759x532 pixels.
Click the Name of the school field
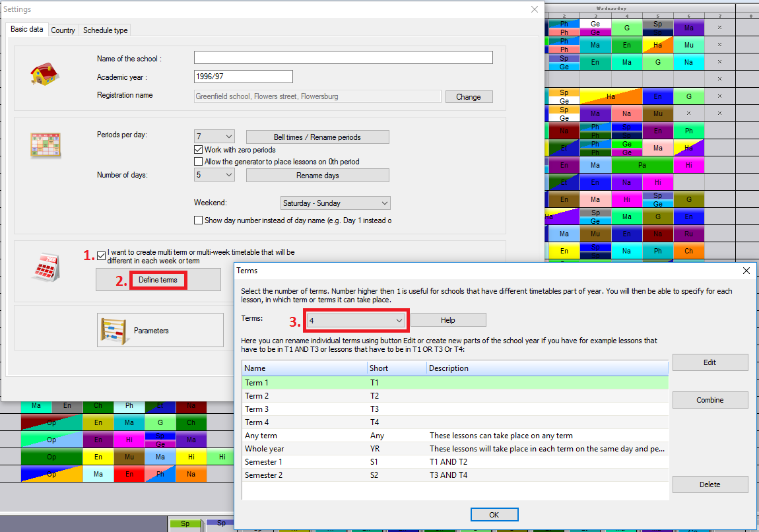tap(343, 58)
